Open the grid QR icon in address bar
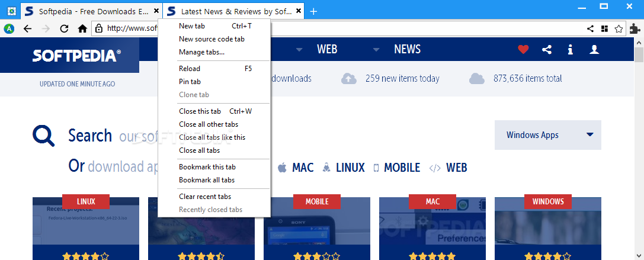Screen dimensions: 644x260 tap(604, 28)
